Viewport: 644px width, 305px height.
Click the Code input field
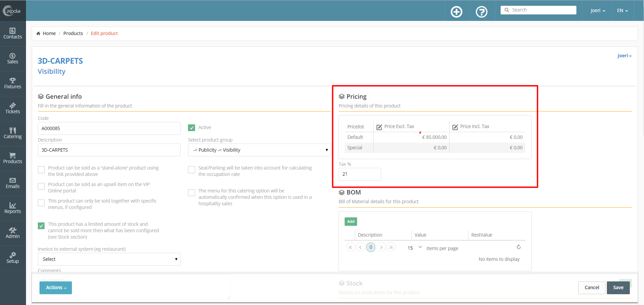click(109, 128)
